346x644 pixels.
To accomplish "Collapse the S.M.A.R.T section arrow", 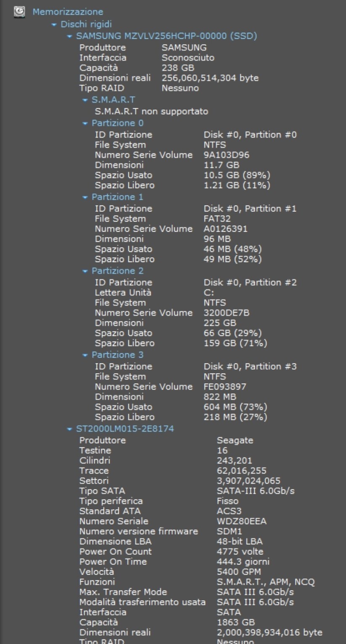I will tap(85, 100).
